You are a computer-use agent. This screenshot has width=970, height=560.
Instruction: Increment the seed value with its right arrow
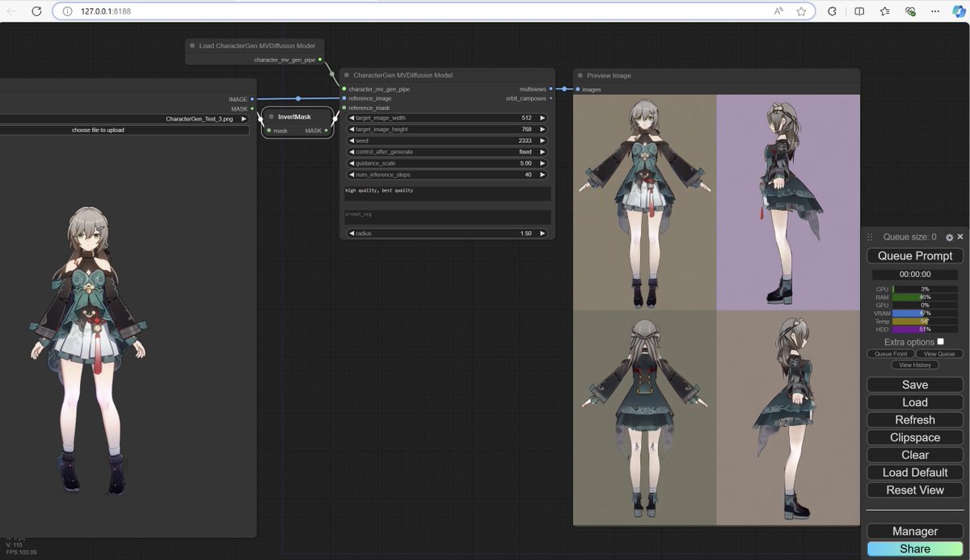[x=542, y=140]
